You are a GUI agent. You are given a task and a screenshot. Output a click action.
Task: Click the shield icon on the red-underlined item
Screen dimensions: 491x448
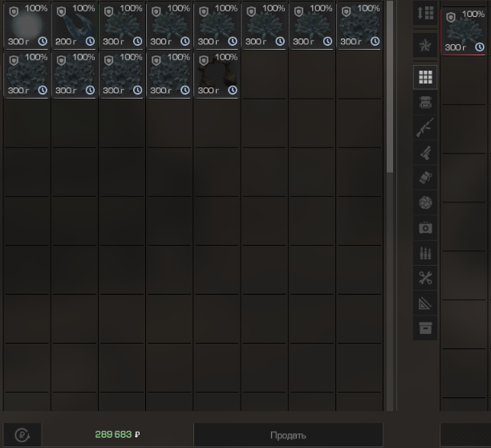click(451, 18)
